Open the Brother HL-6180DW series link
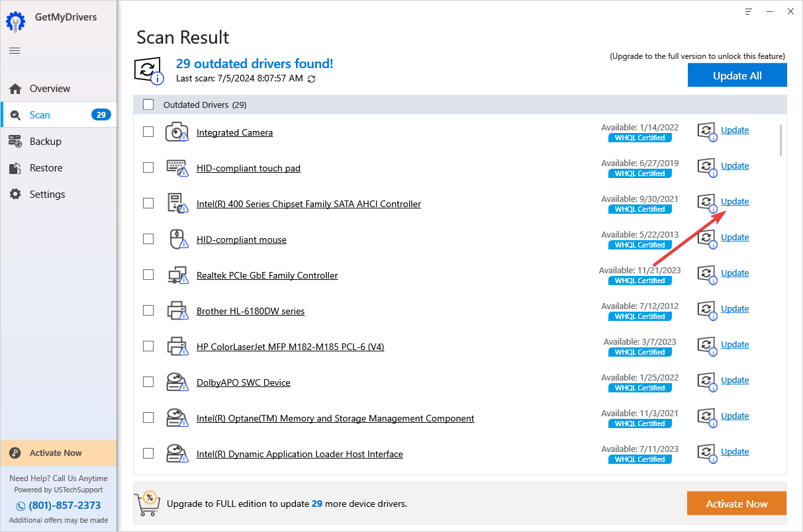This screenshot has height=532, width=803. point(250,311)
